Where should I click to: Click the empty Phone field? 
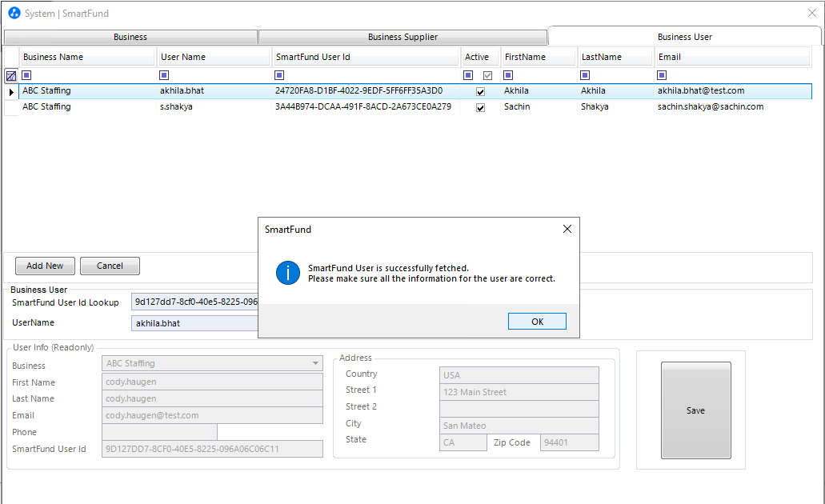pos(159,432)
